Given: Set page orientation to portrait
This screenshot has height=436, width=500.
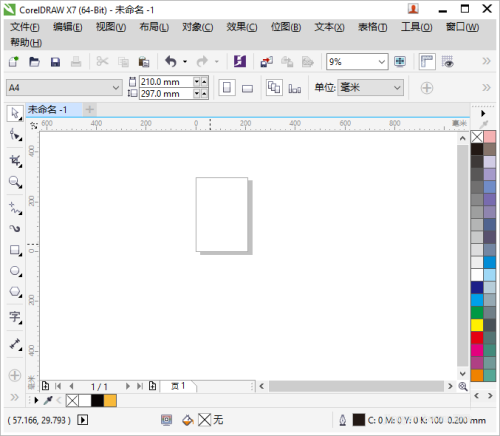Looking at the screenshot, I should (227, 88).
